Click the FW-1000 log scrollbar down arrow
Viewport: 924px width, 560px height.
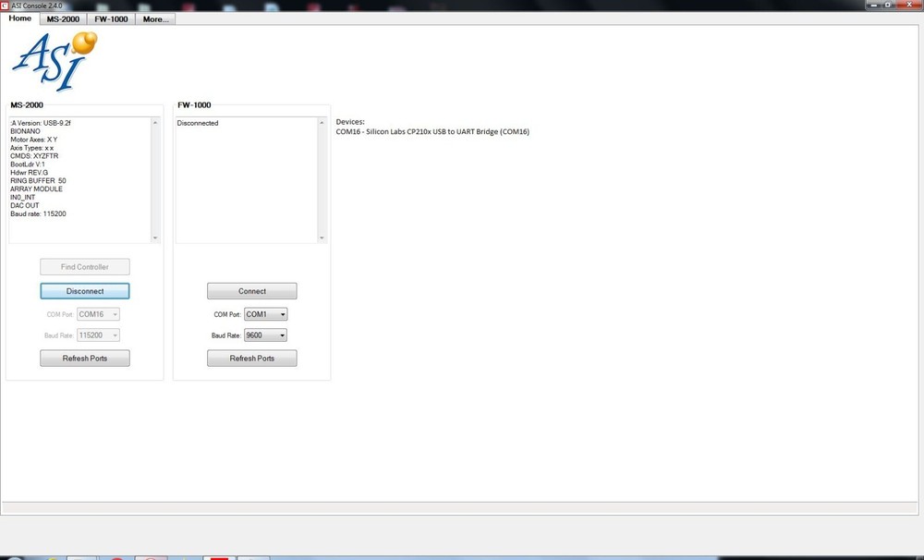[x=322, y=237]
